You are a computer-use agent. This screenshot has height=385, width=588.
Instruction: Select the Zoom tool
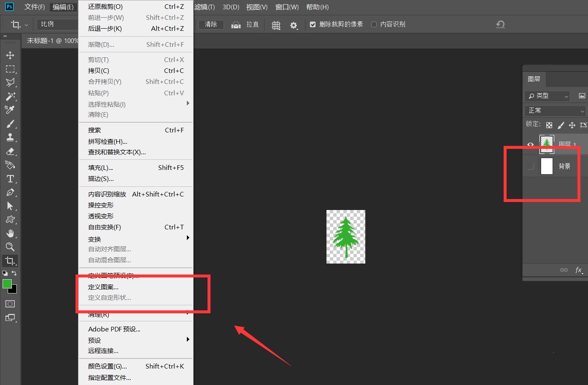(11, 247)
